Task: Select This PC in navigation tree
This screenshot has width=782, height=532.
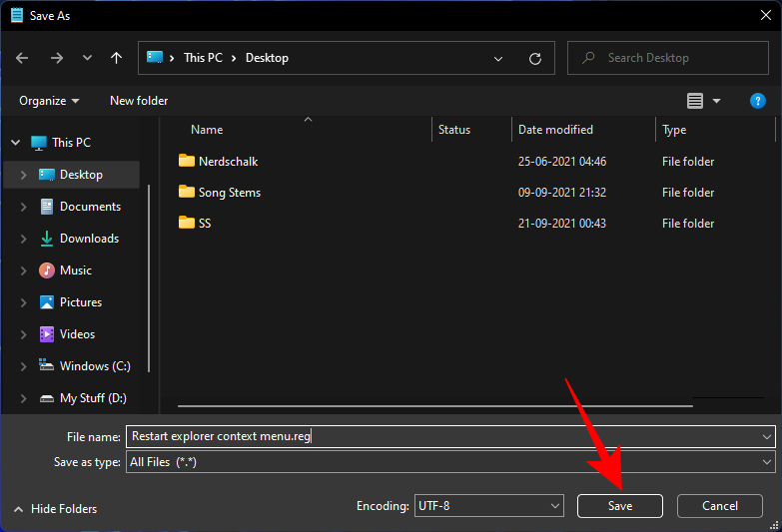Action: click(71, 143)
